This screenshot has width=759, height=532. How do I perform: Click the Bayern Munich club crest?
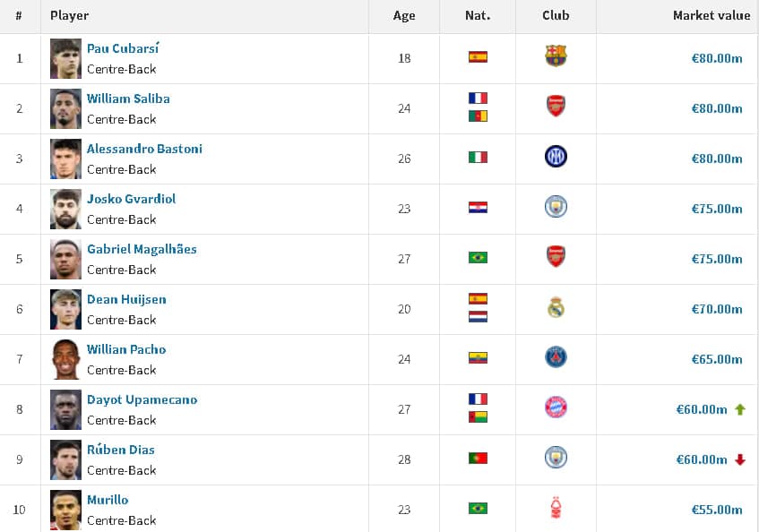click(556, 408)
